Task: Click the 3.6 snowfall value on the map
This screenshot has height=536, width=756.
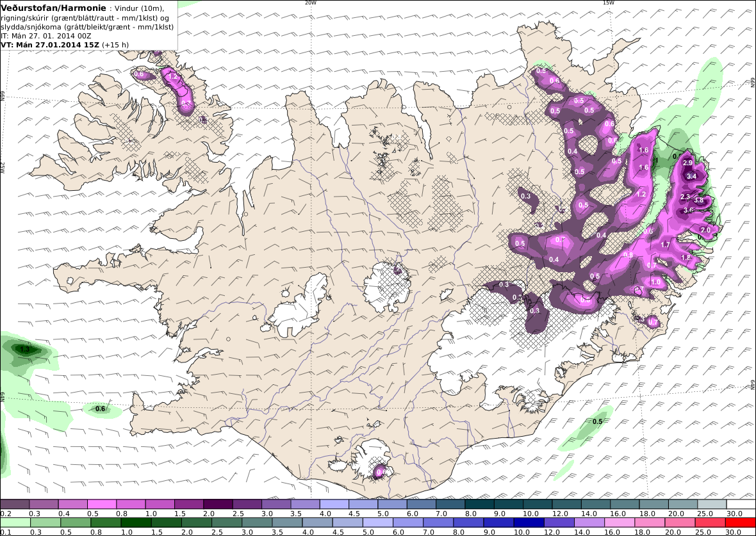Action: click(688, 210)
